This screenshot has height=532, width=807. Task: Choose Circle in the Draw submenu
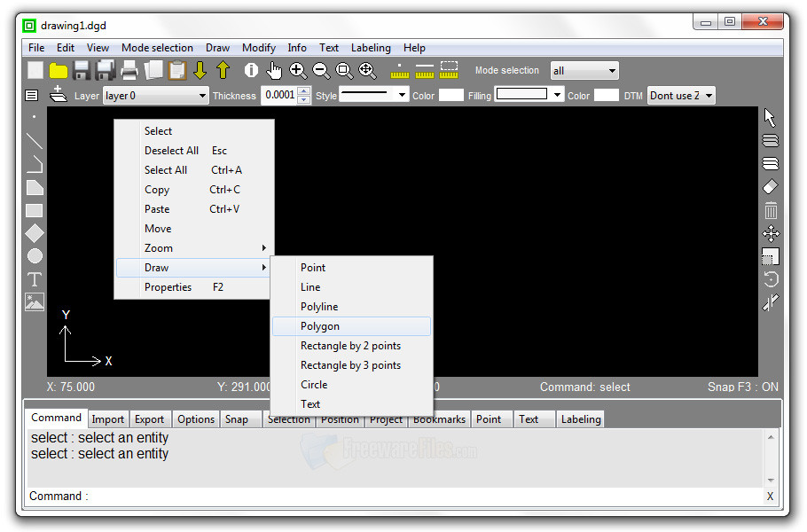tap(351, 385)
